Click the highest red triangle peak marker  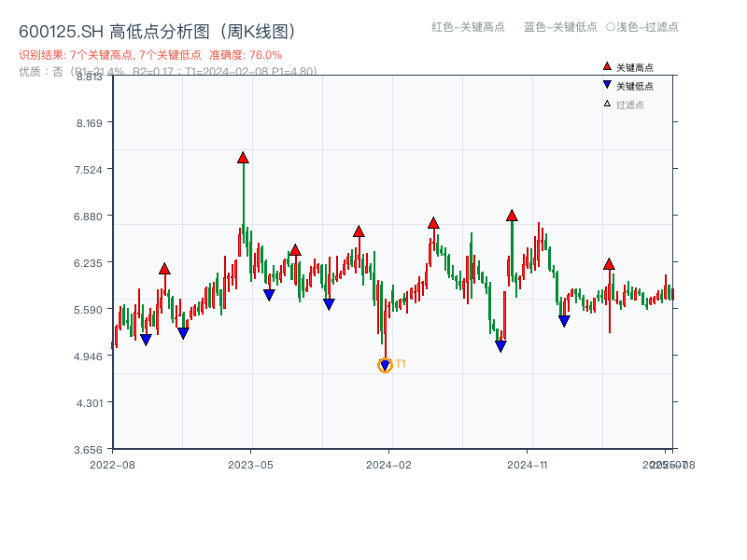pyautogui.click(x=242, y=159)
